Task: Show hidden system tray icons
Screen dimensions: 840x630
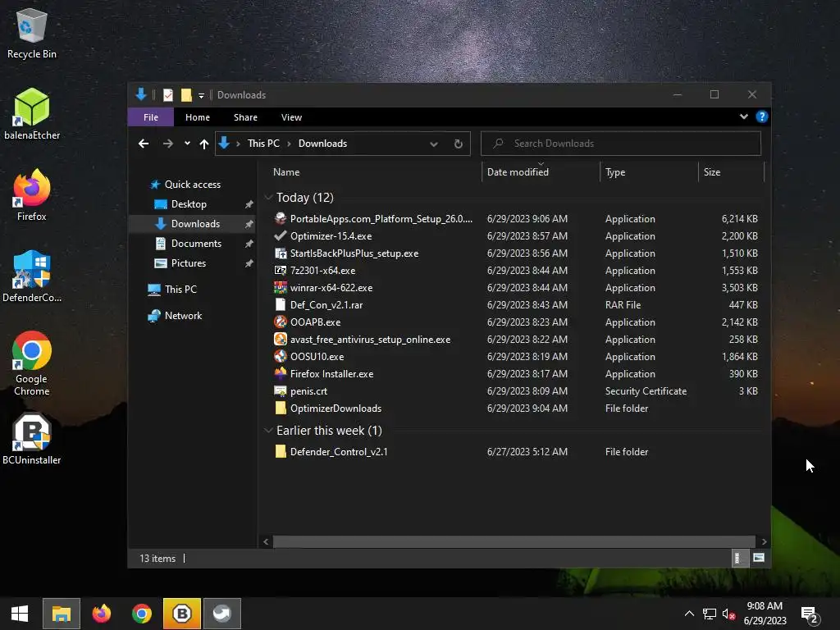Action: pyautogui.click(x=689, y=614)
